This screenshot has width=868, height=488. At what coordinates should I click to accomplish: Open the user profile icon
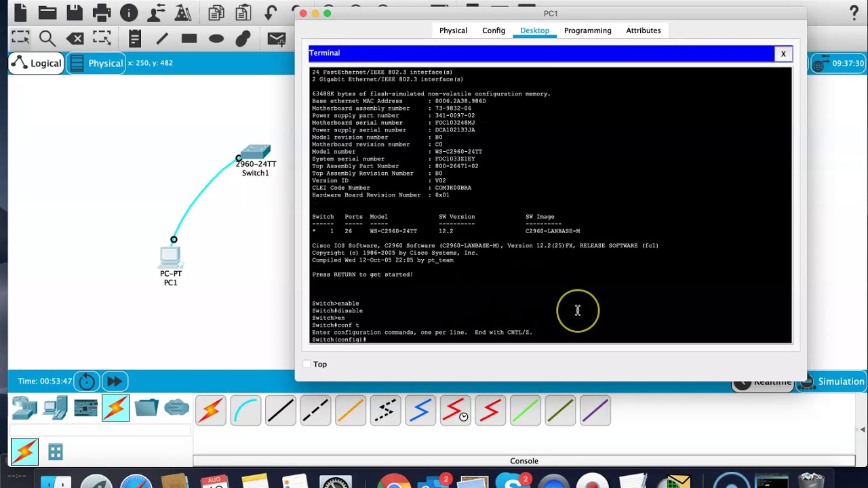pos(156,12)
